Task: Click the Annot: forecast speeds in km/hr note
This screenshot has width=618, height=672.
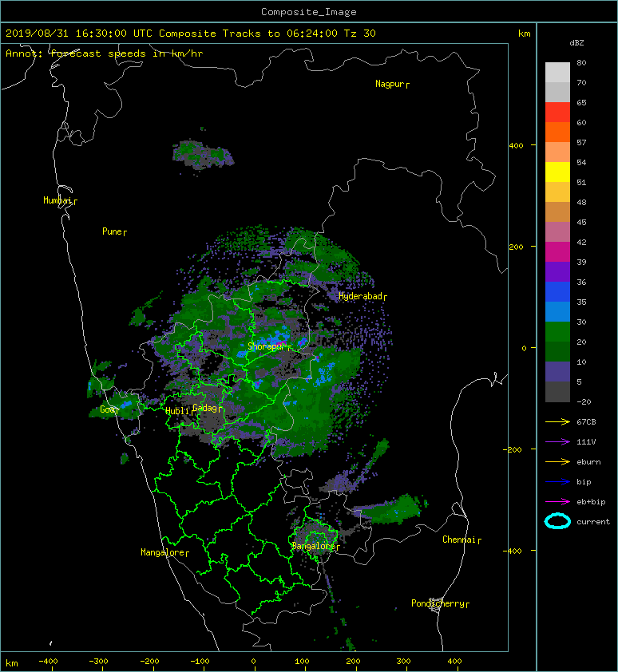Action: 105,53
